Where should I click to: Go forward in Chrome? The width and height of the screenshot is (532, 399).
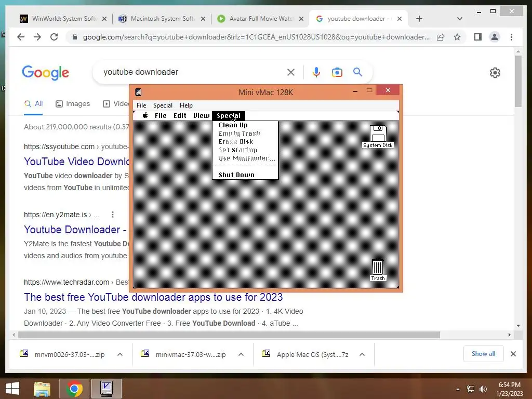click(x=37, y=37)
